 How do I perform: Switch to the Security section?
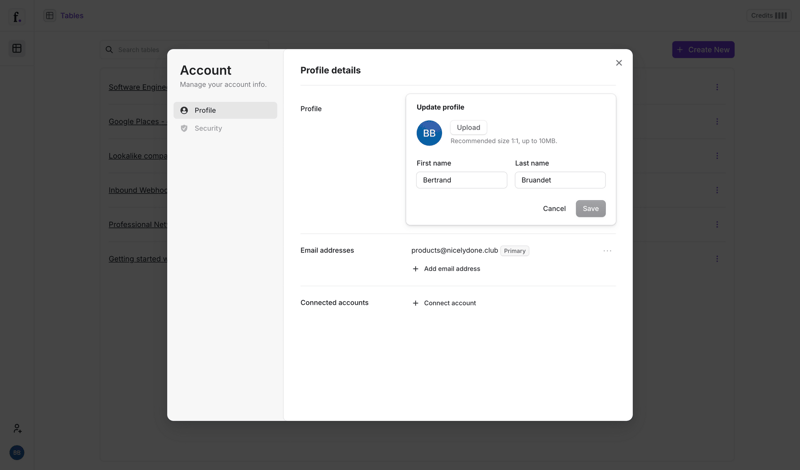(x=225, y=128)
